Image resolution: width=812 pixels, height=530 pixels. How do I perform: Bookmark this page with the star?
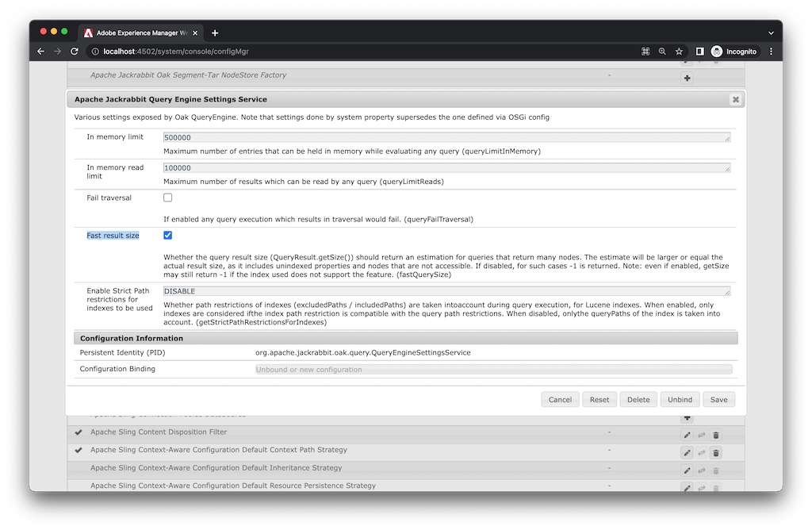click(679, 52)
